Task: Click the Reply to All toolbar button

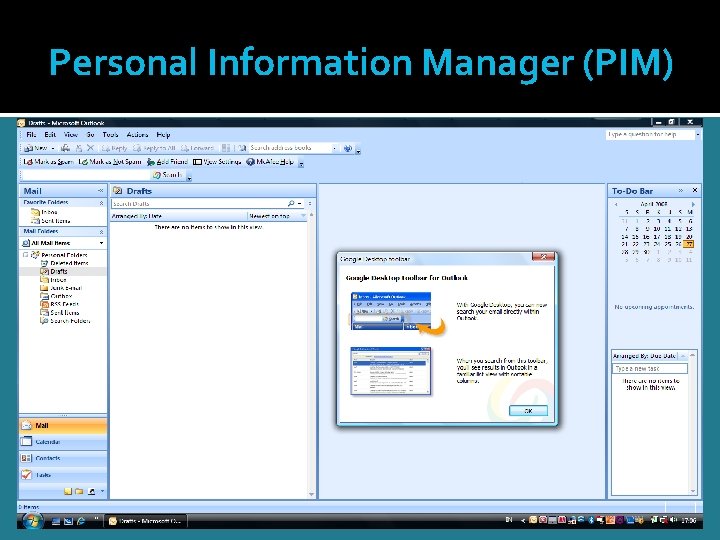Action: (154, 148)
